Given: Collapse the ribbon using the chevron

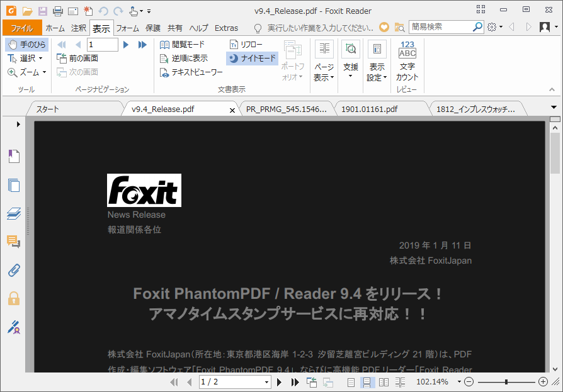Looking at the screenshot, I should pos(552,89).
